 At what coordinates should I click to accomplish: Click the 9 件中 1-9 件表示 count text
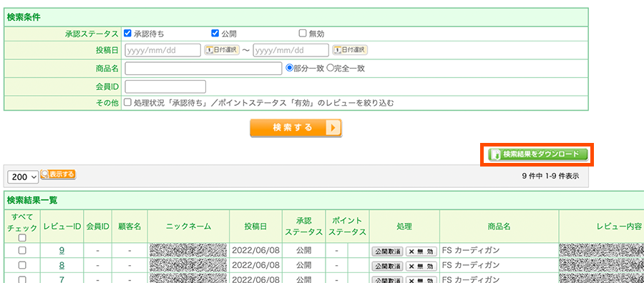point(550,177)
